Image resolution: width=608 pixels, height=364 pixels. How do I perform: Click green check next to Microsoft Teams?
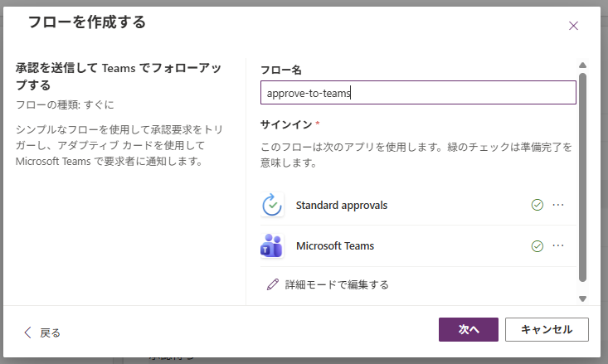tap(537, 245)
